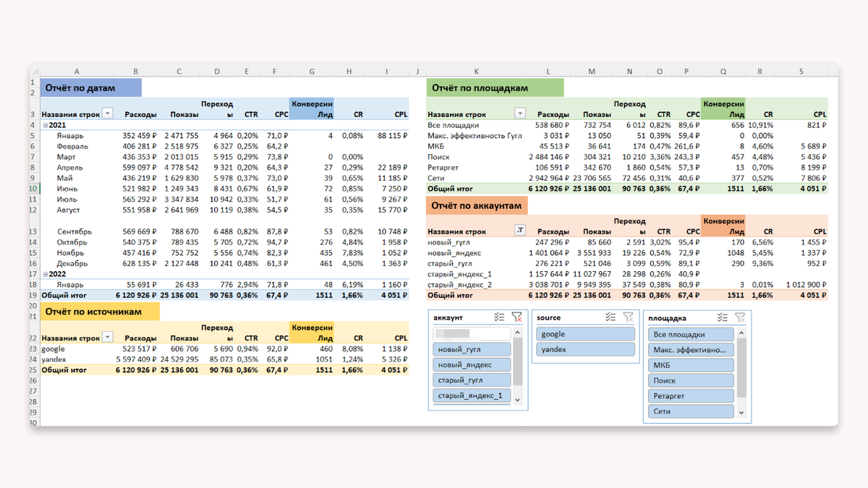
Task: Select the старый_яндекс_2 row label cell
Action: (459, 284)
